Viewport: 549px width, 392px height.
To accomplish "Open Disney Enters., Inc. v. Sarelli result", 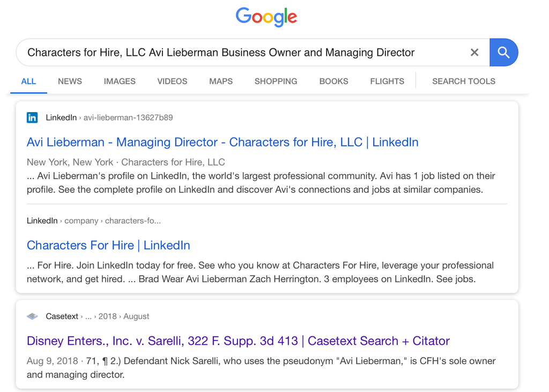I will point(238,341).
